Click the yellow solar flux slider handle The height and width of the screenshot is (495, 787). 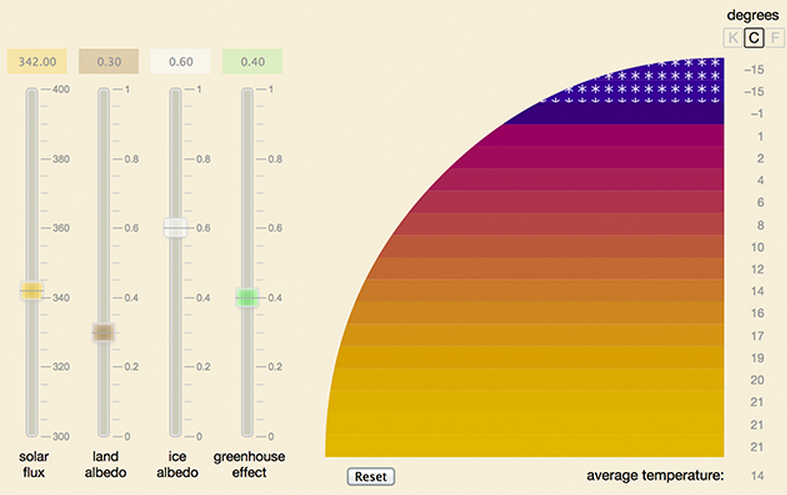coord(32,291)
